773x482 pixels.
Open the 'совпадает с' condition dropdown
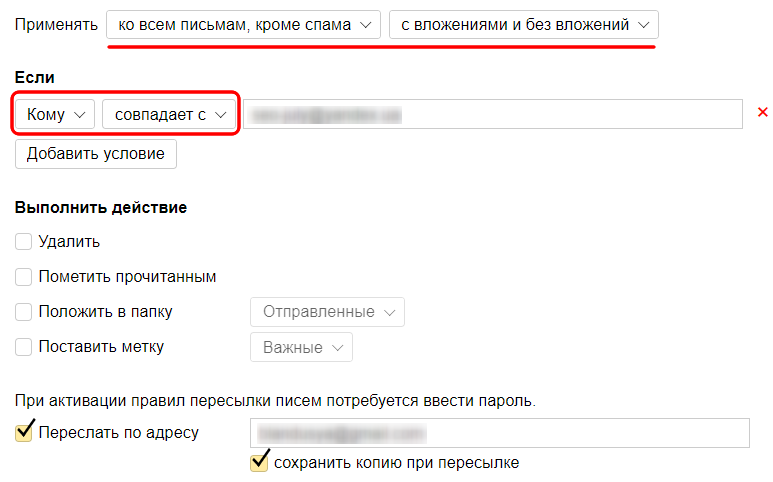click(169, 114)
